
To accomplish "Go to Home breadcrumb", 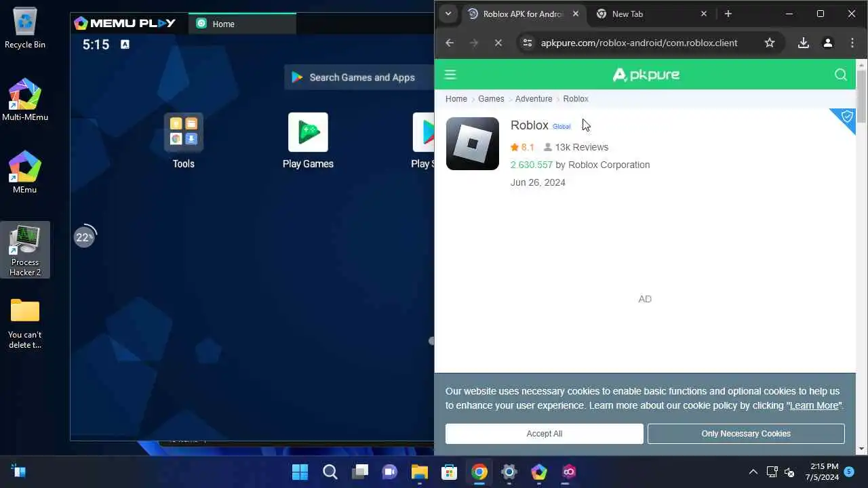I will pyautogui.click(x=456, y=99).
